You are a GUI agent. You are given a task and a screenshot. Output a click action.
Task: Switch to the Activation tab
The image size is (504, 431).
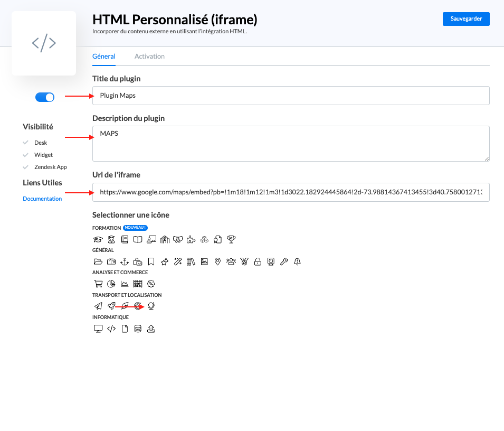(149, 57)
